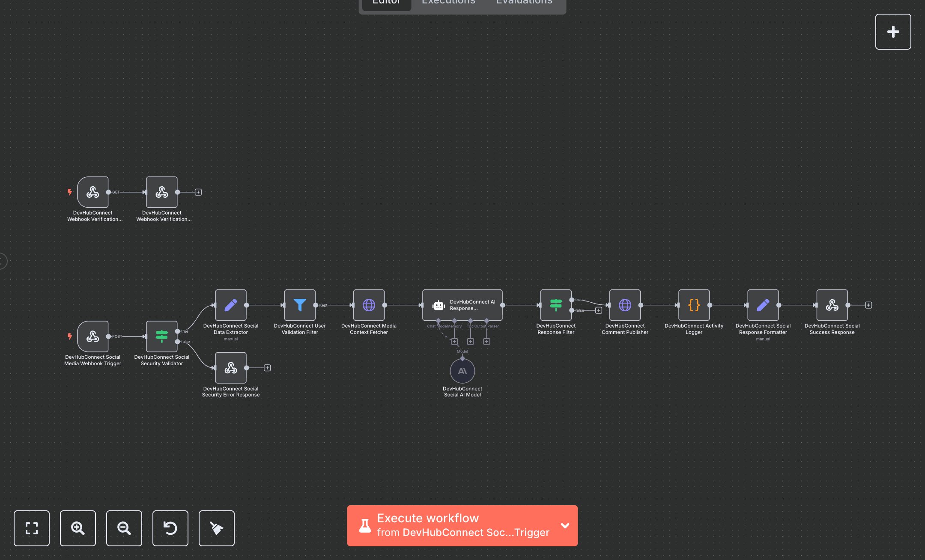Add a new node with the plus button
Screen dimensions: 925x560
[x=893, y=32]
